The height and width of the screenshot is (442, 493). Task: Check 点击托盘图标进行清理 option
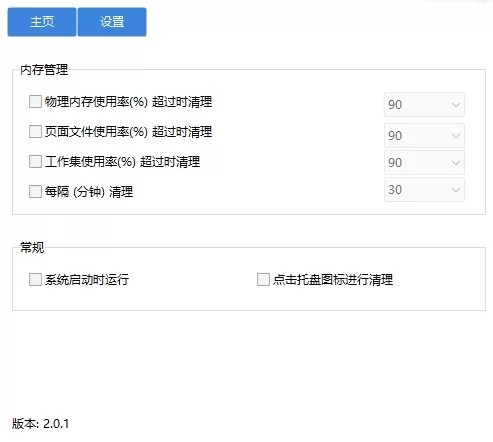[263, 279]
